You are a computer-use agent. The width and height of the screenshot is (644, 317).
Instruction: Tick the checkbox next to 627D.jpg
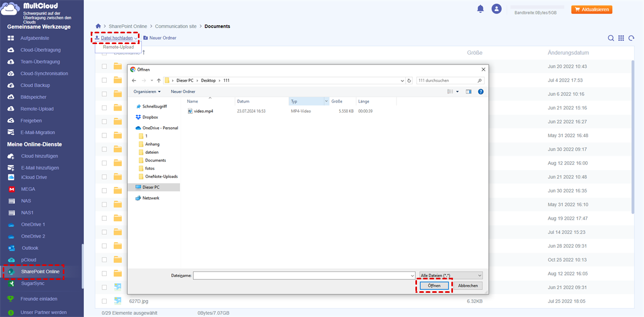(x=104, y=301)
